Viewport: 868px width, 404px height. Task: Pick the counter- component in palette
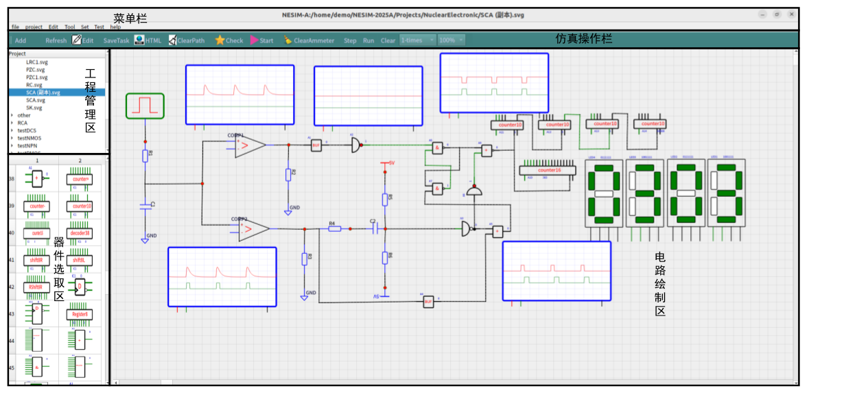(x=36, y=206)
